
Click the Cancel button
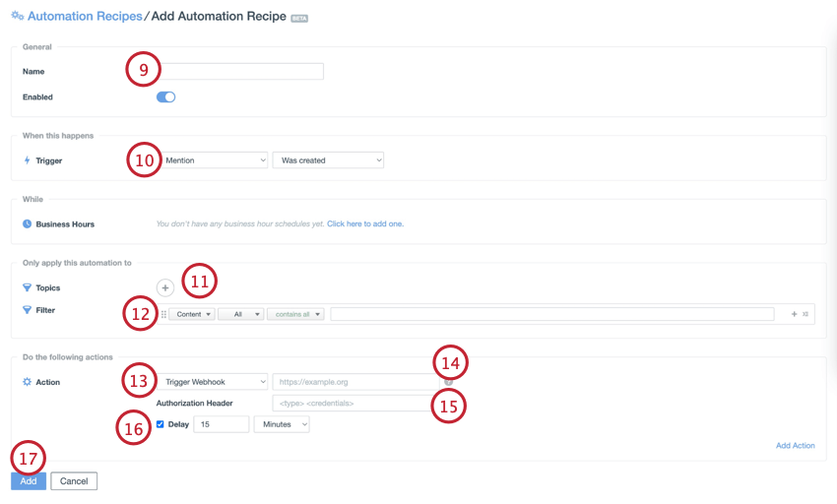74,481
